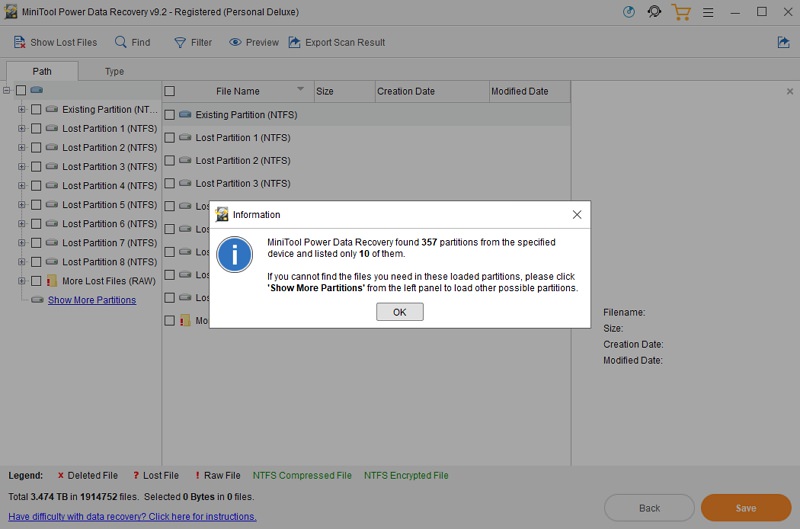The width and height of the screenshot is (800, 529).
Task: Click the MiniTool app icon in title bar
Action: [x=10, y=12]
